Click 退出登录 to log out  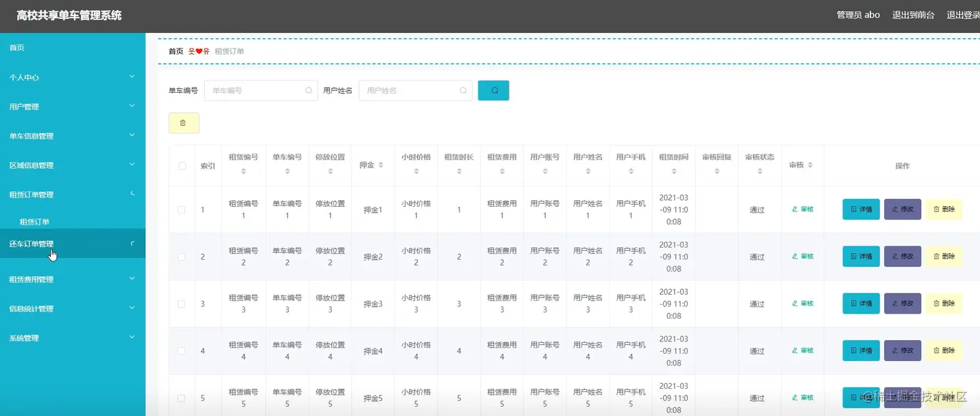coord(964,14)
